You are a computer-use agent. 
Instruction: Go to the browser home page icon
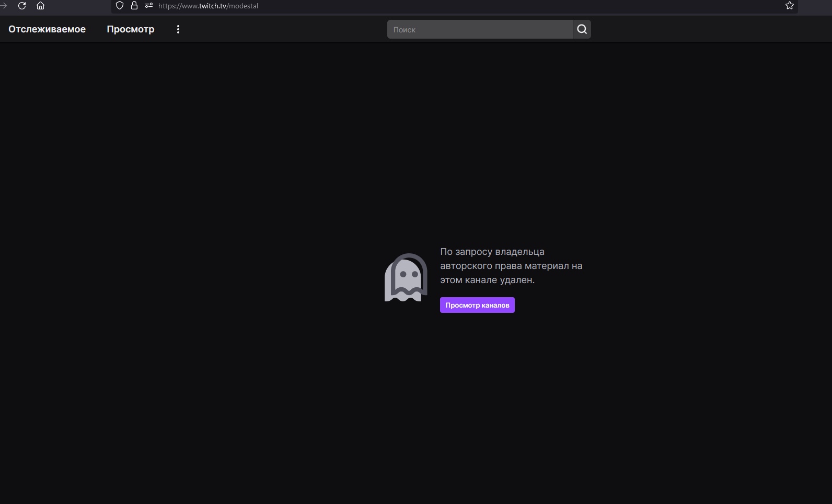40,6
